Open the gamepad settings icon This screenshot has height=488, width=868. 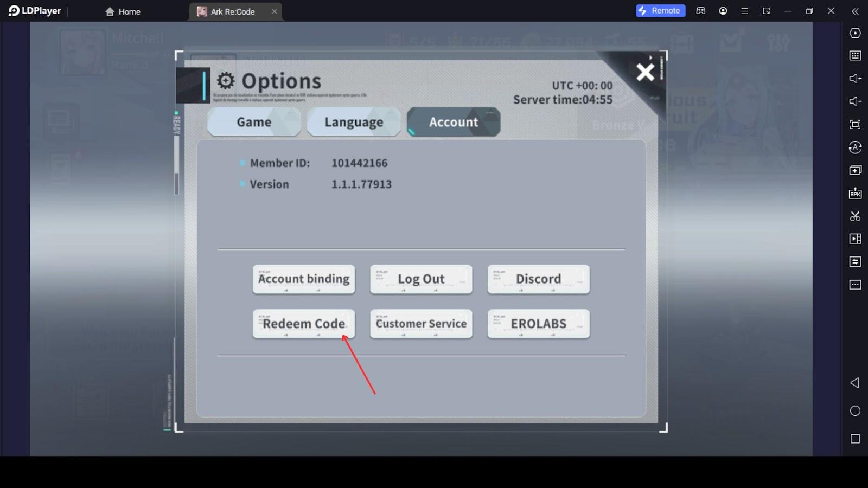(701, 11)
